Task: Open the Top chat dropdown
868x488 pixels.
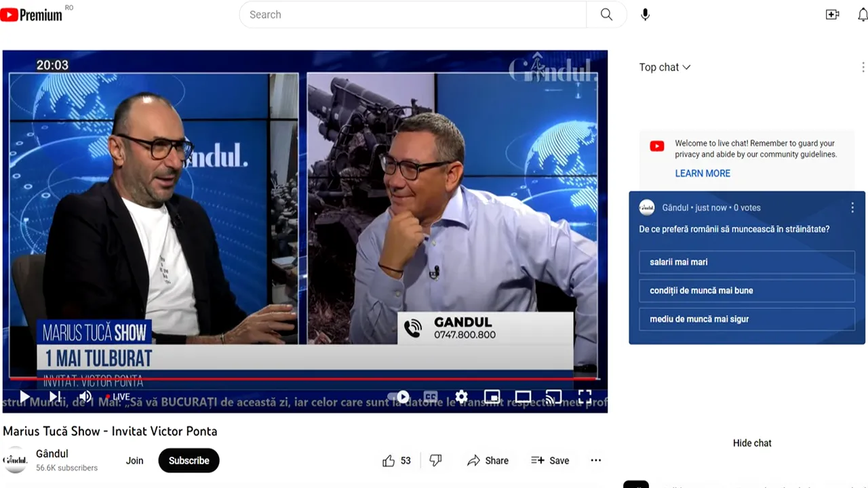Action: (665, 67)
